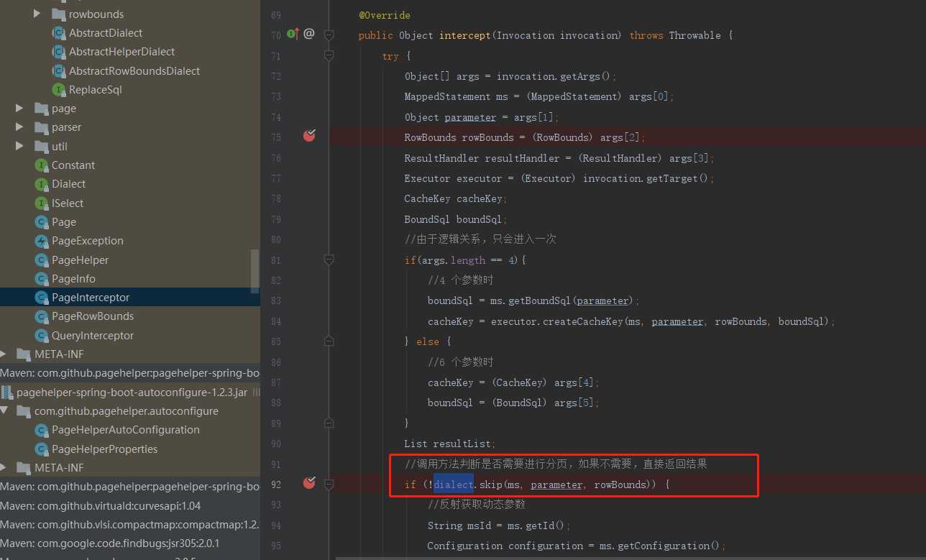Click the PageException class icon
Image resolution: width=926 pixels, height=560 pixels.
(41, 241)
